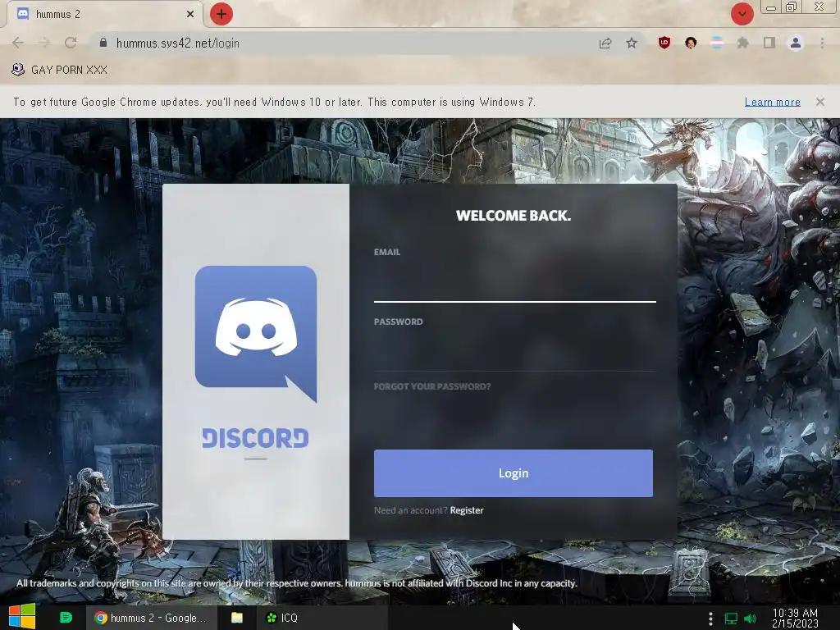Open the tab search dropdown arrow
Viewport: 840px width, 630px height.
click(x=742, y=14)
